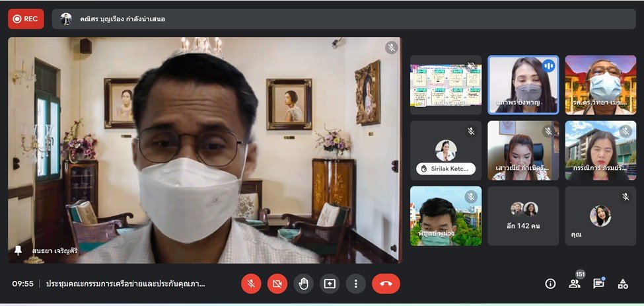Expand the อีก 142 คน participants tile
This screenshot has width=644, height=306.
pyautogui.click(x=523, y=216)
